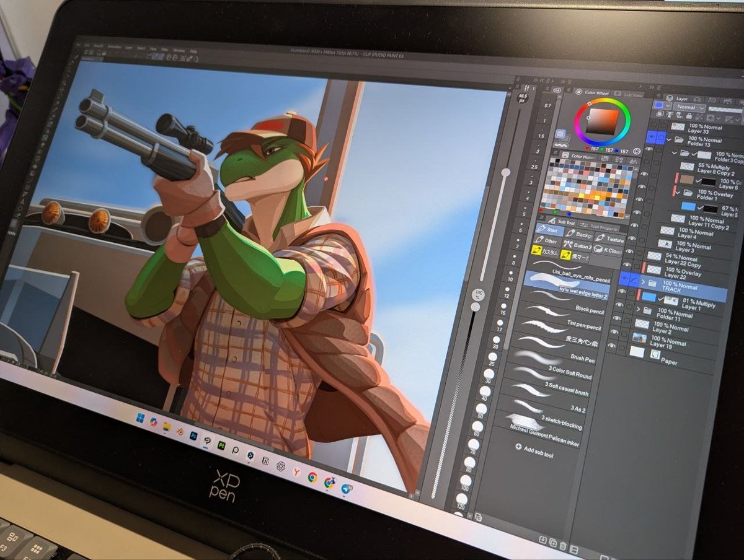744x560 pixels.
Task: Hide the TRACK folder
Action: (x=624, y=278)
